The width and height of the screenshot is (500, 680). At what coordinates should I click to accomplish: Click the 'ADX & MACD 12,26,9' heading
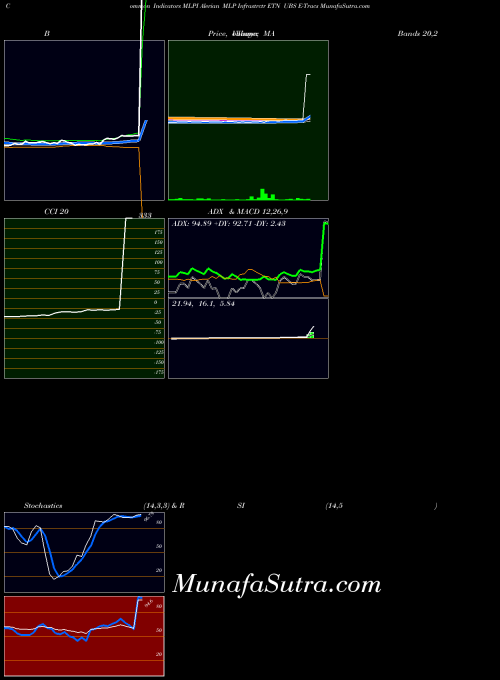(x=248, y=212)
